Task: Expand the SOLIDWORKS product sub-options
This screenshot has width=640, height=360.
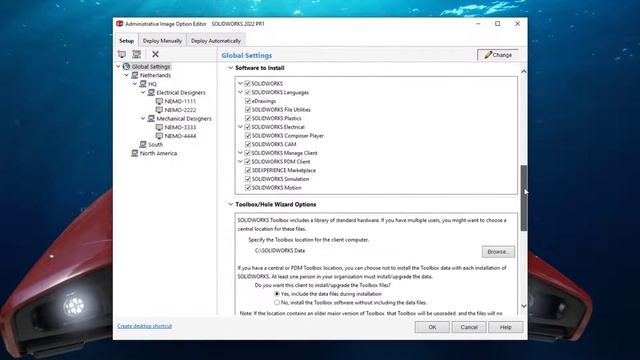Action: pos(240,83)
